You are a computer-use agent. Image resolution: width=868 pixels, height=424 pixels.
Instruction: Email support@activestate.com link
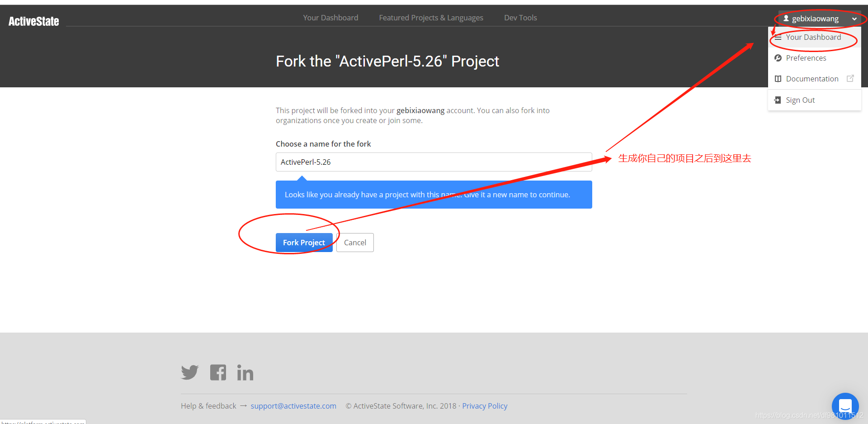pyautogui.click(x=293, y=406)
